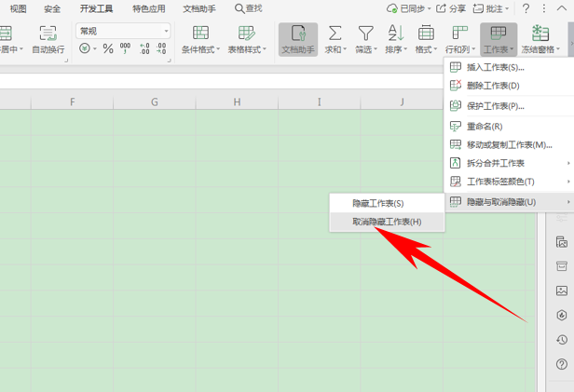Open sidebar help circle icon

point(562,364)
